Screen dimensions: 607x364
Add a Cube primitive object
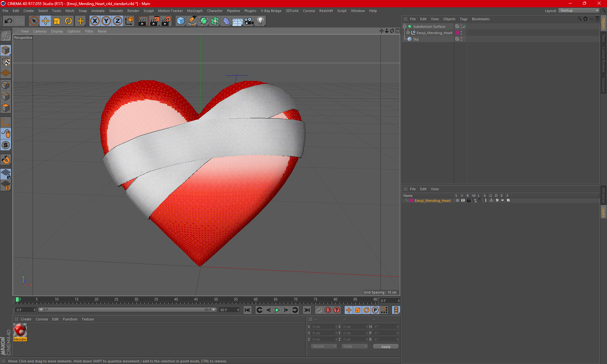[x=181, y=21]
